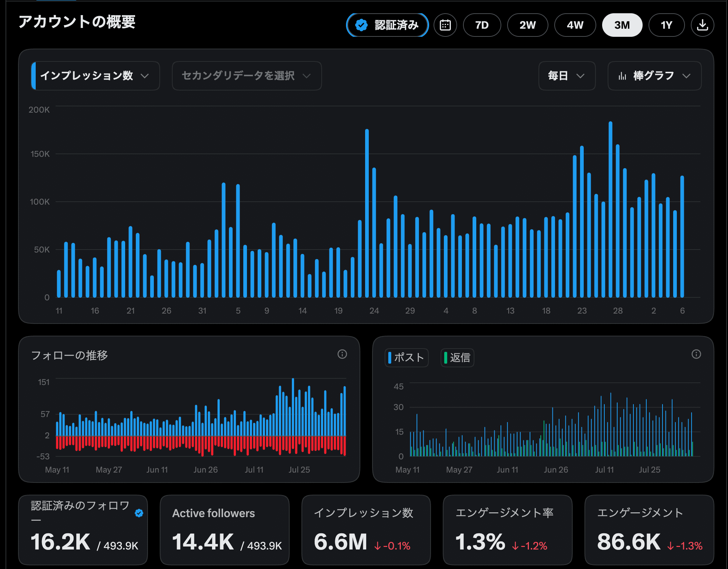728x569 pixels.
Task: Click the download data icon
Action: 702,25
